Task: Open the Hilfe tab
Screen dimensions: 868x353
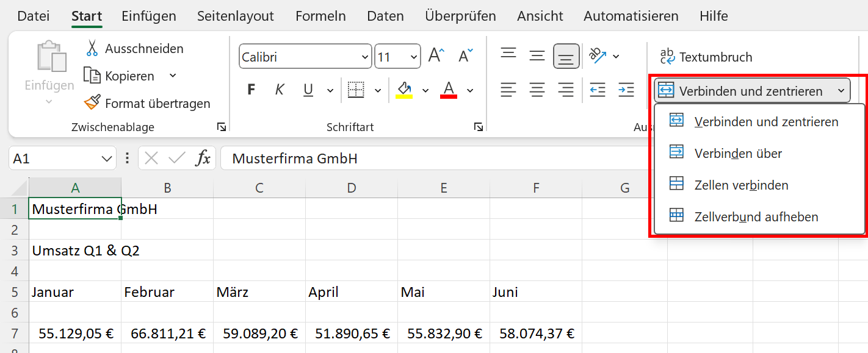Action: click(714, 16)
